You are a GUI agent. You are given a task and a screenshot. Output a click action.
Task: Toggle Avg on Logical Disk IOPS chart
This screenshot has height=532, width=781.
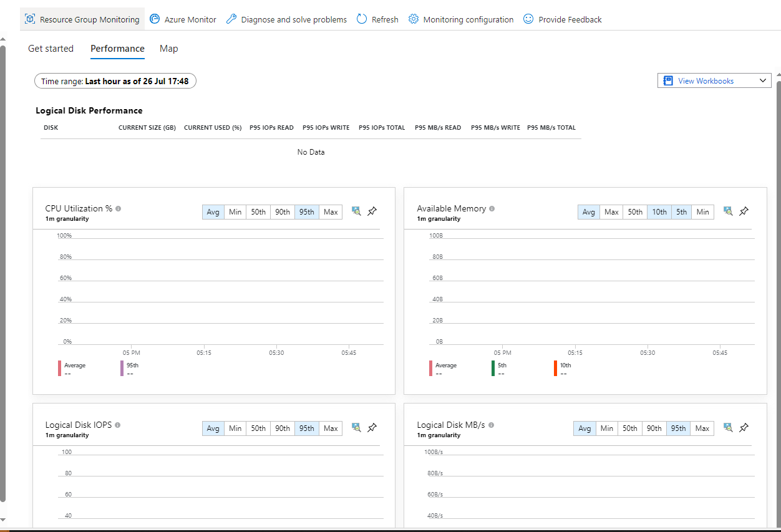213,428
